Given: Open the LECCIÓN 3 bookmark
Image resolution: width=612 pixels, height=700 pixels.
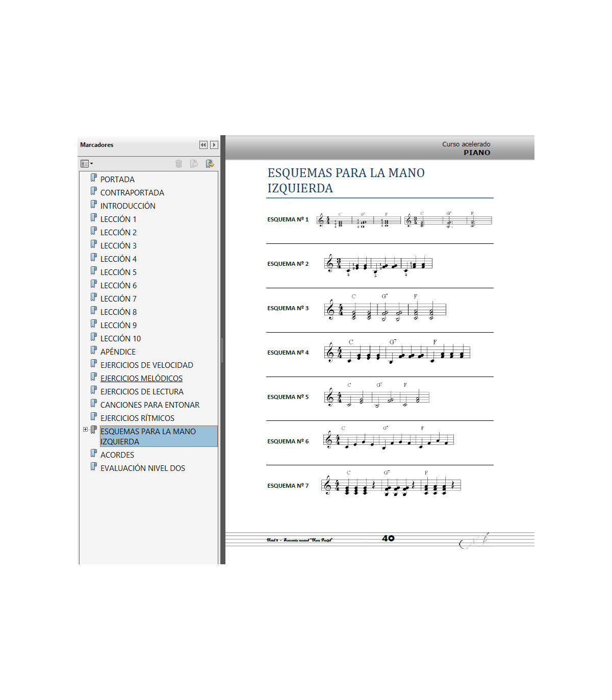Looking at the screenshot, I should (x=118, y=246).
